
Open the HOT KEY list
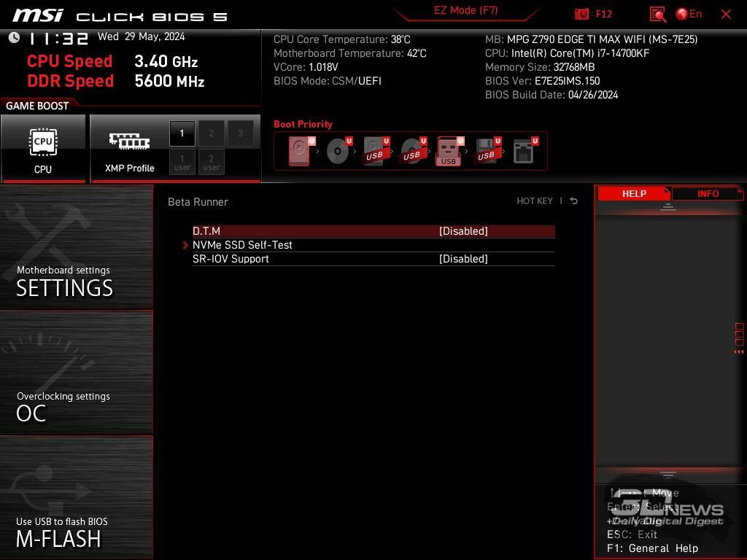[x=535, y=201]
